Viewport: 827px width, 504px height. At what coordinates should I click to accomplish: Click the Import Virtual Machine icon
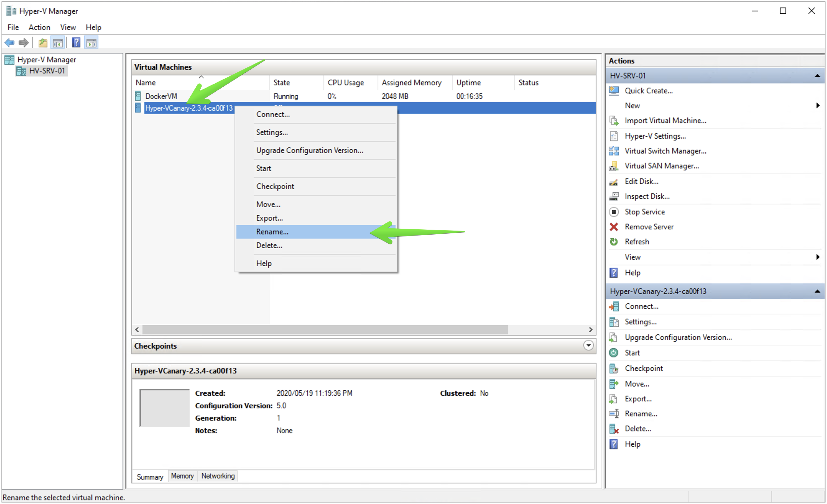coord(614,121)
